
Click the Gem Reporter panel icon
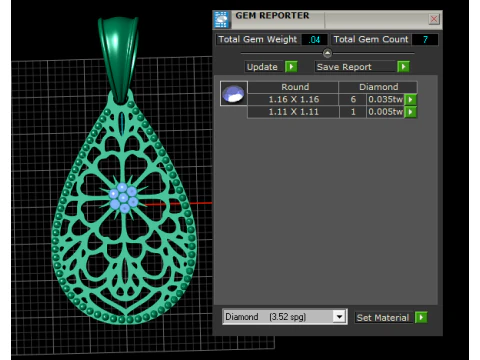(x=221, y=19)
